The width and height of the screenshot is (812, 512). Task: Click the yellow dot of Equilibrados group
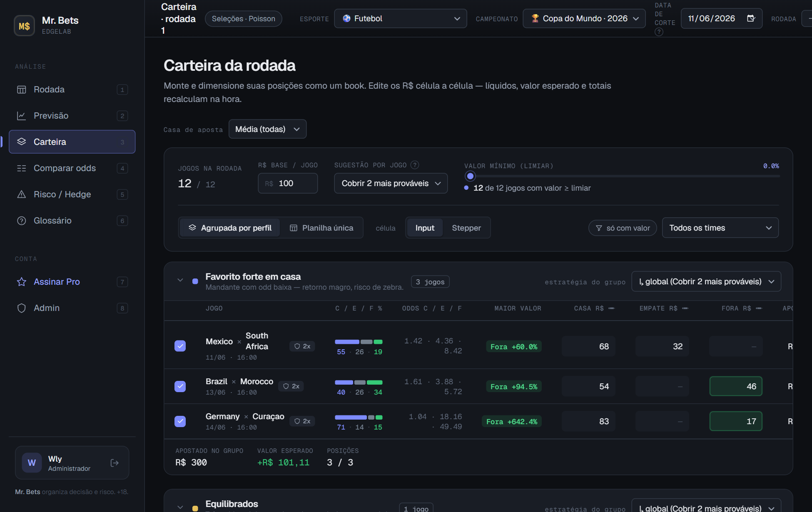[x=195, y=508]
